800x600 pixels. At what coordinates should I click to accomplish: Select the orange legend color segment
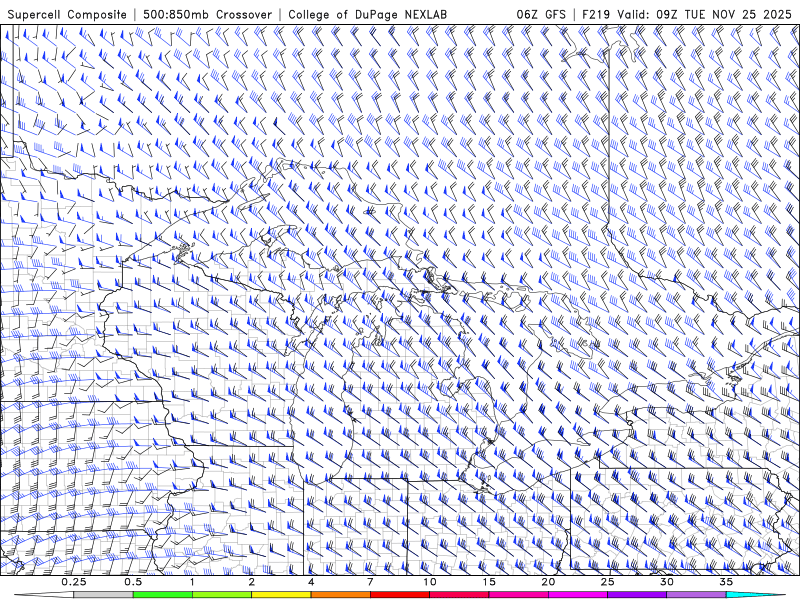tap(341, 595)
